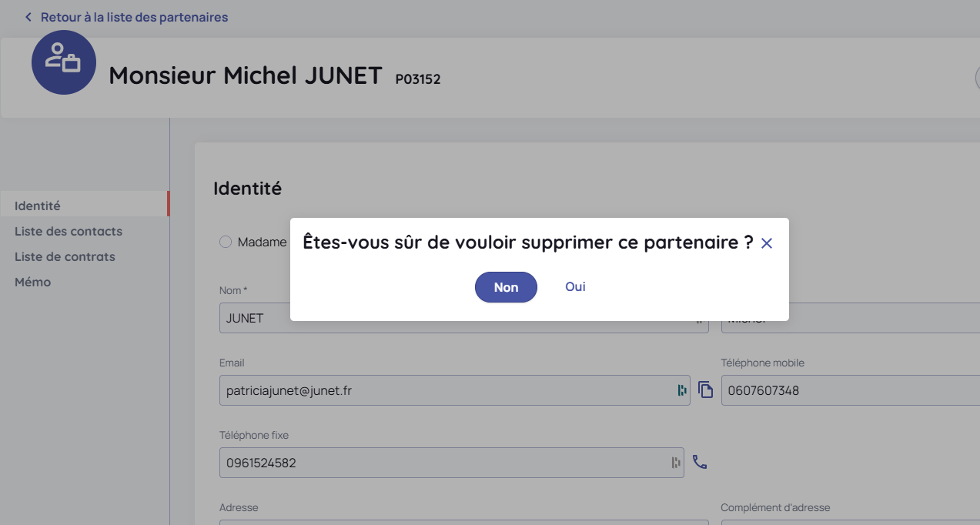Click the autofill icon inside the Email field

[682, 390]
